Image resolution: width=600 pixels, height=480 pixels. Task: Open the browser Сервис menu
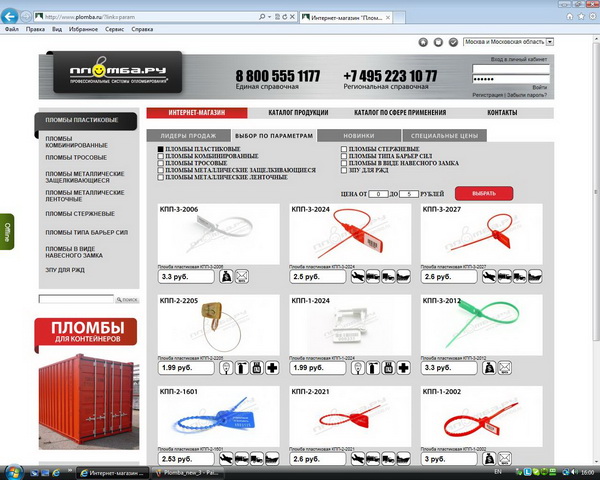pyautogui.click(x=114, y=29)
